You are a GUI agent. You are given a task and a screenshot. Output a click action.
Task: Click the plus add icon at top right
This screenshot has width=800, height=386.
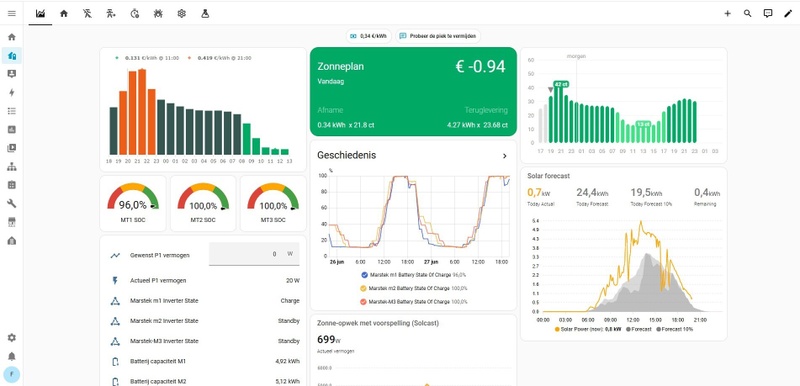(728, 14)
